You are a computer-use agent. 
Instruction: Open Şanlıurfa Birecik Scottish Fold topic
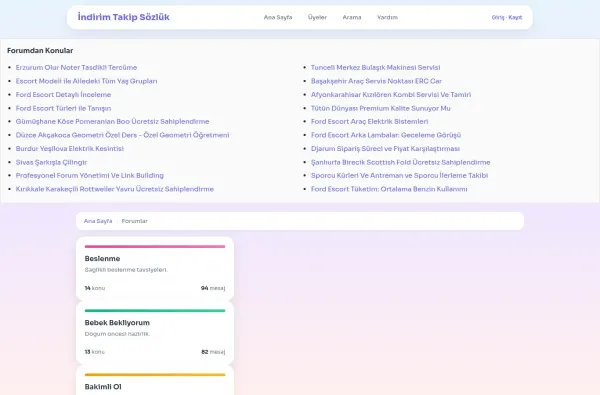coord(400,162)
